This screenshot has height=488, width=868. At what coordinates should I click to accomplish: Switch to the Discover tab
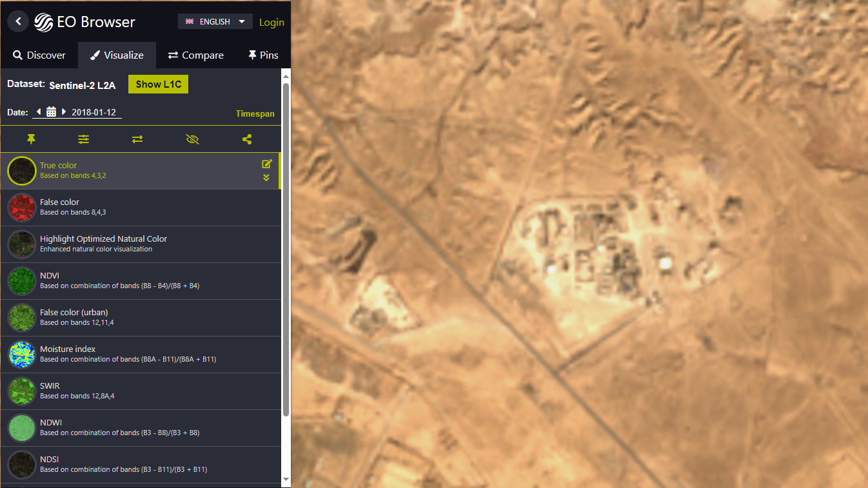[39, 55]
